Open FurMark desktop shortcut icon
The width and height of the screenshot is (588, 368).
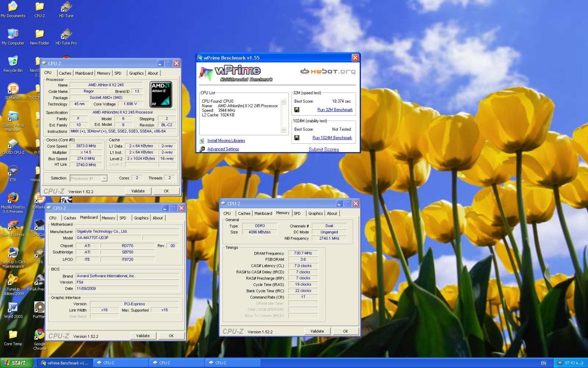click(x=39, y=310)
